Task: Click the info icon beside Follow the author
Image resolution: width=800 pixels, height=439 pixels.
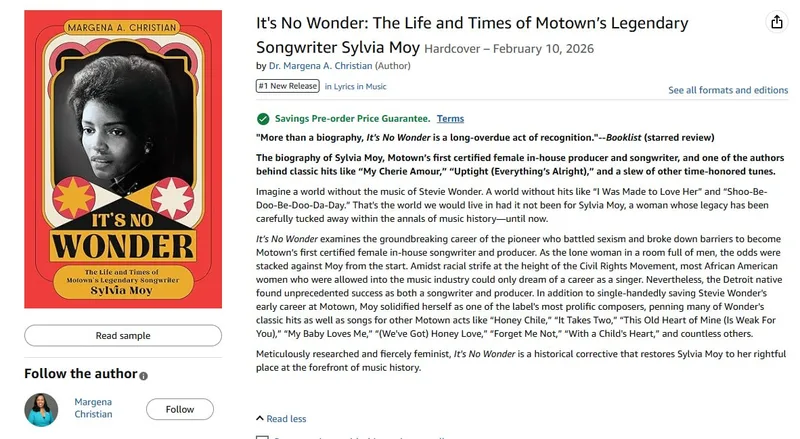Action: pyautogui.click(x=143, y=376)
